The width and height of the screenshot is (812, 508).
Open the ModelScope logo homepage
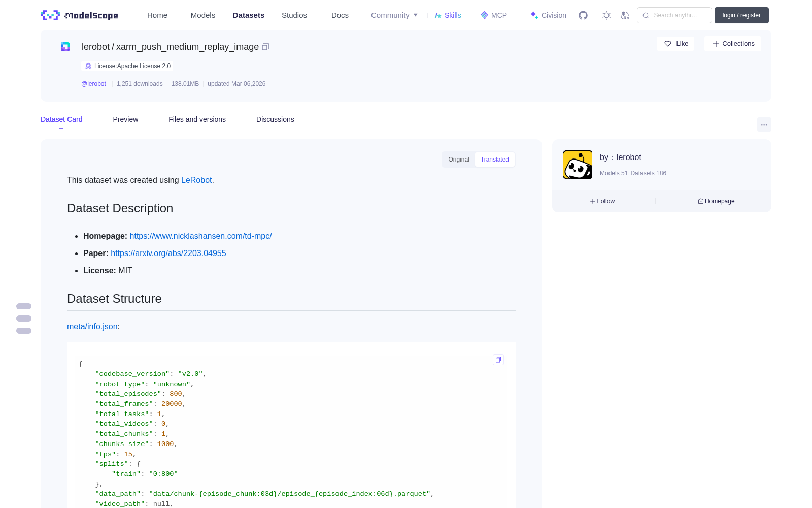(x=80, y=15)
